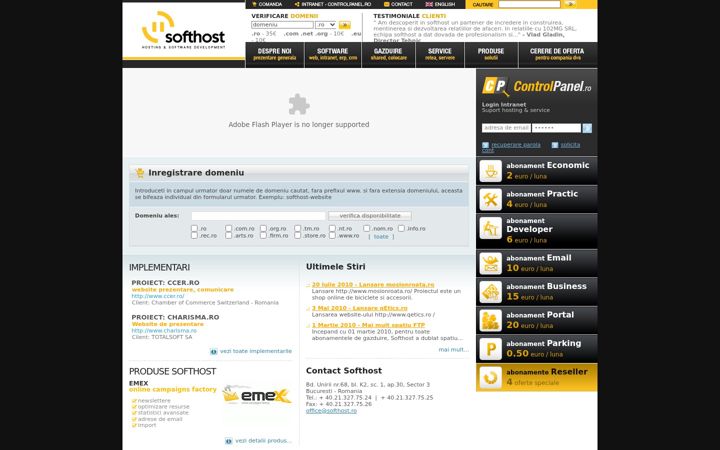The width and height of the screenshot is (720, 450).
Task: Click the English flag icon
Action: (x=429, y=4)
